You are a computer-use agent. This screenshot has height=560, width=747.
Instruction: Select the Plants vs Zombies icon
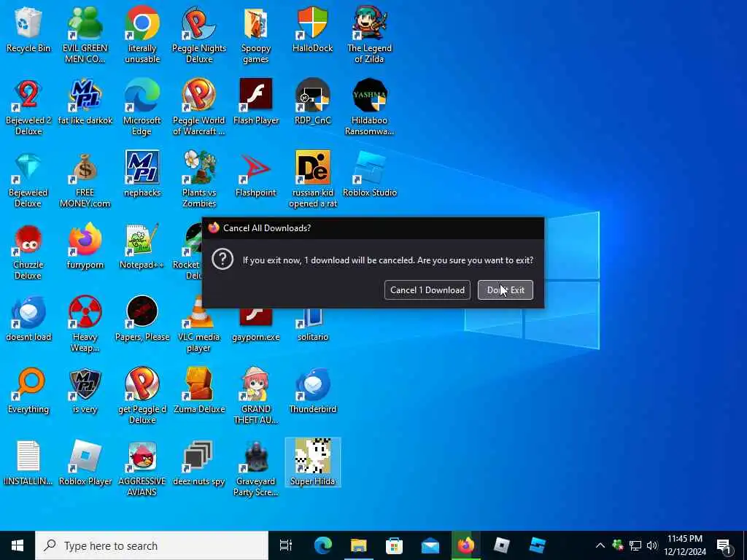click(x=199, y=180)
